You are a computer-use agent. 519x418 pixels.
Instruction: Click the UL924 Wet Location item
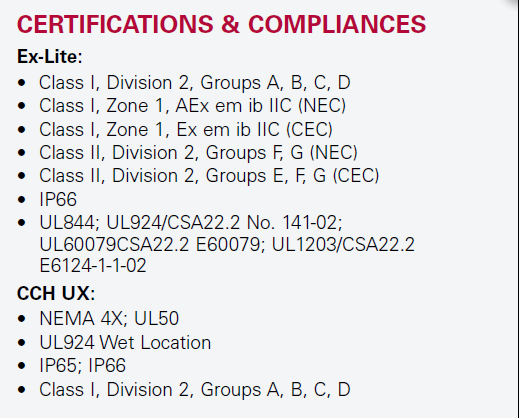[125, 343]
